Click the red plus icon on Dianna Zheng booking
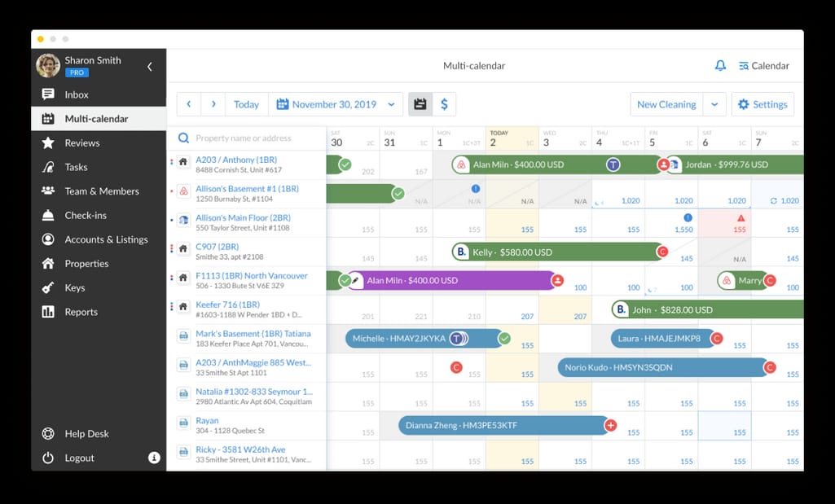The width and height of the screenshot is (835, 504). click(x=611, y=425)
